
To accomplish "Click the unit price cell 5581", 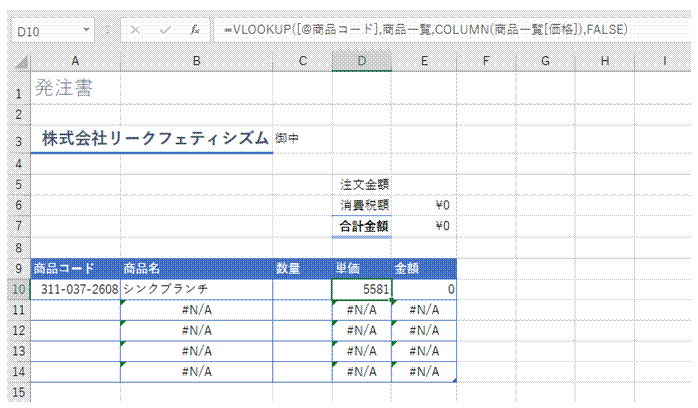I will [362, 289].
